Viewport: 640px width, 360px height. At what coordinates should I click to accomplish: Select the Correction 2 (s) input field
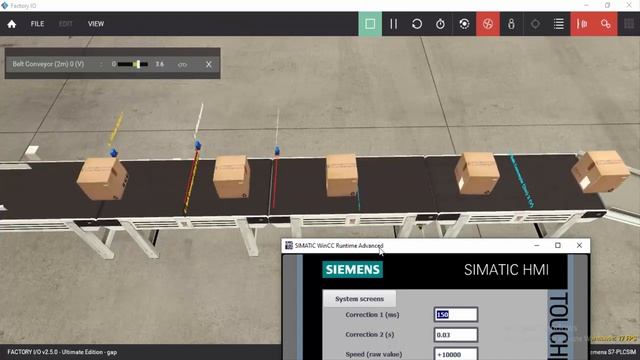(x=456, y=335)
